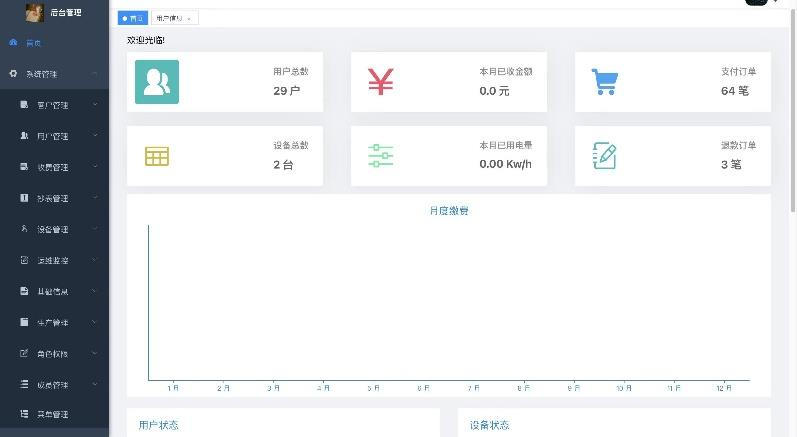Expand the 抄表管理 chevron
The width and height of the screenshot is (797, 437).
pyautogui.click(x=95, y=198)
